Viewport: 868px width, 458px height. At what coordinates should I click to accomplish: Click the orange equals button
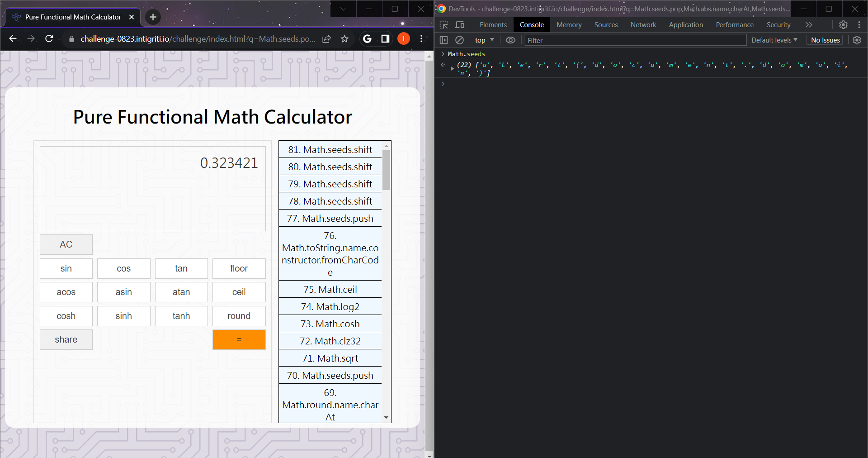tap(239, 339)
